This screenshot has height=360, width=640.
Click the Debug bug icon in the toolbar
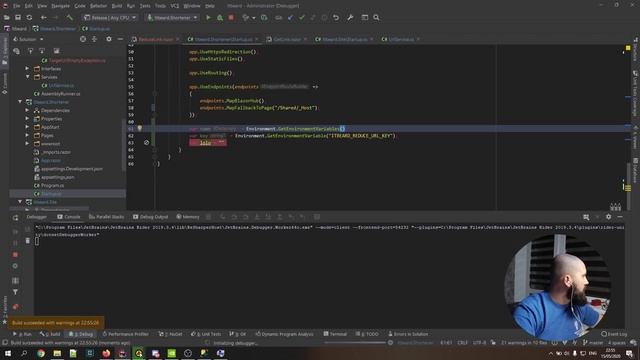pos(220,18)
